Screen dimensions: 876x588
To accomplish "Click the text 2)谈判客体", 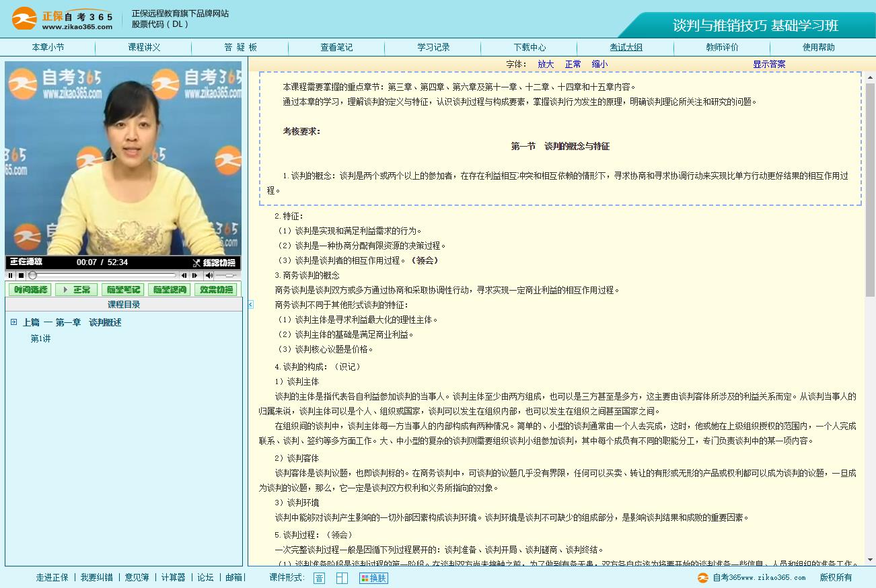I will [297, 458].
